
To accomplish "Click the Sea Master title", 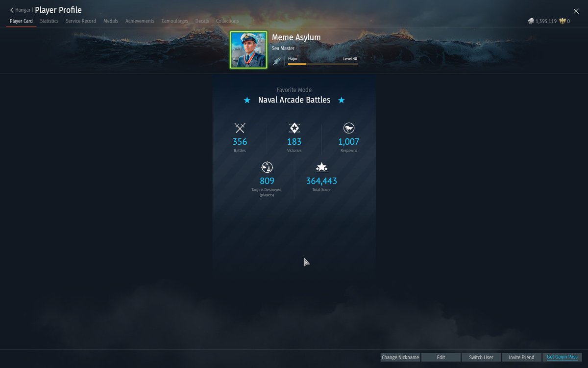I will pyautogui.click(x=283, y=48).
